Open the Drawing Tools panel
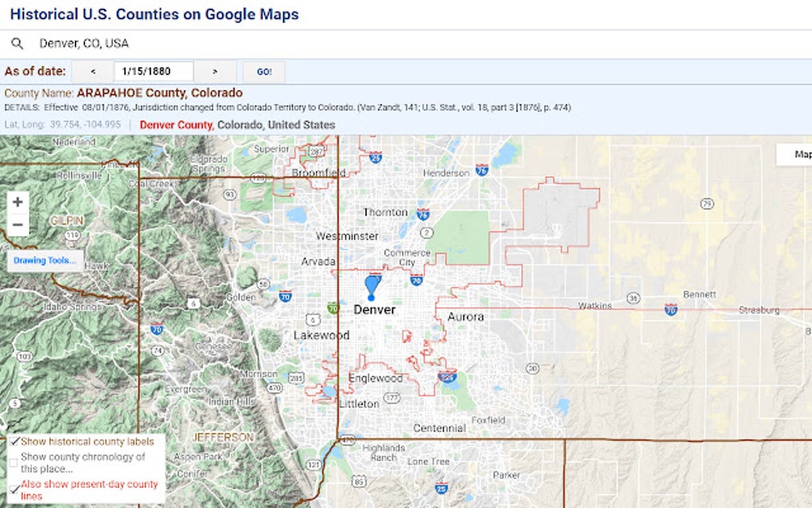Viewport: 812px width, 508px height. coord(45,260)
